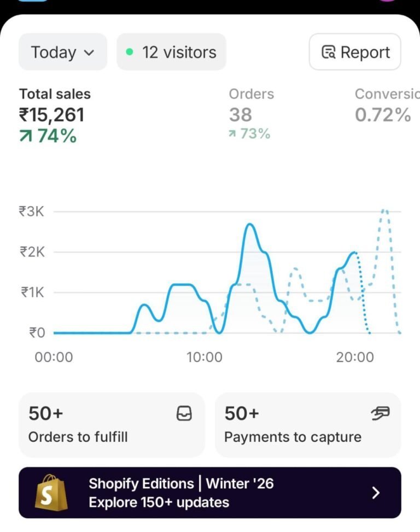Open the Report button

click(x=355, y=52)
